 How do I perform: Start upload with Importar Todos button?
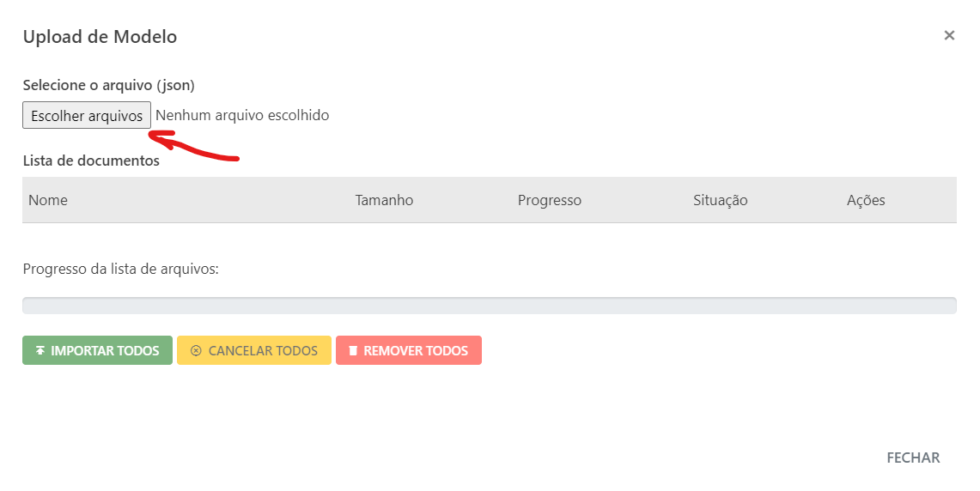coord(98,350)
